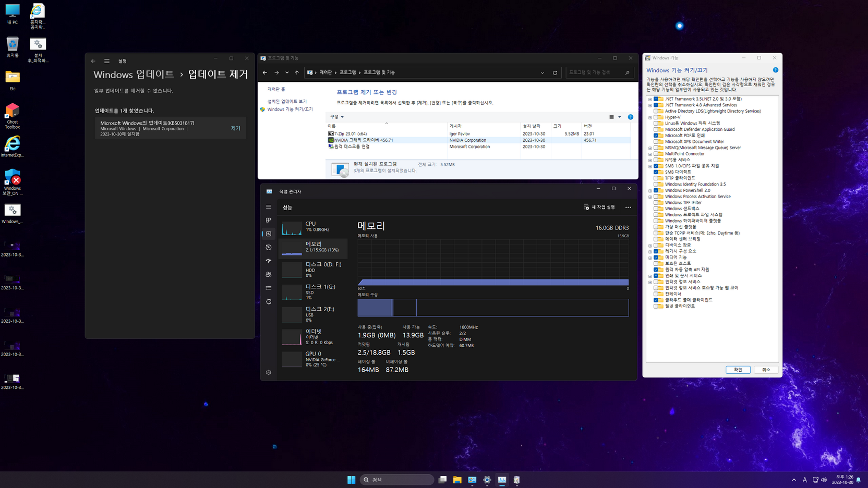The width and height of the screenshot is (868, 488).
Task: Click Remove link for KB5031817 update
Action: (x=236, y=128)
